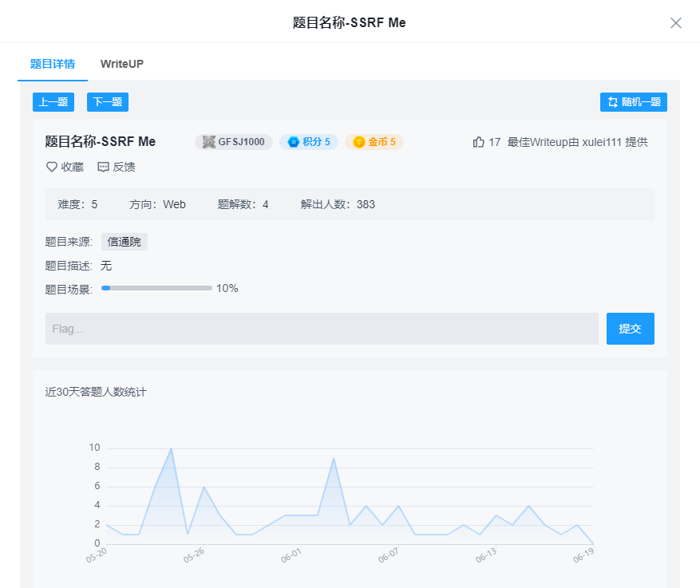Click the chart peak at value 10
The image size is (700, 588).
172,449
